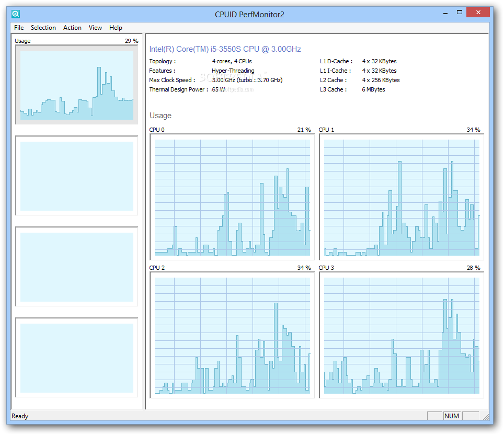Click the L1 D-Cache '4 x 32 KBytes' value
The width and height of the screenshot is (504, 435).
(x=379, y=61)
